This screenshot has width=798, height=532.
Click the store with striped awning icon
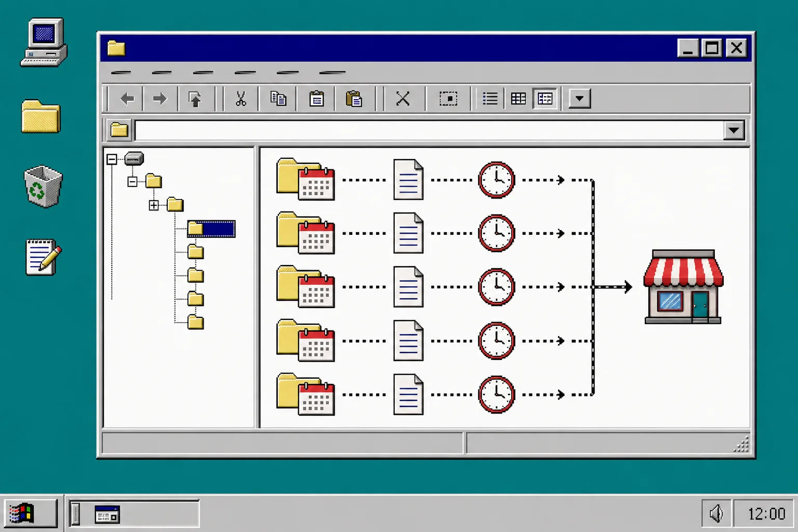tap(683, 287)
